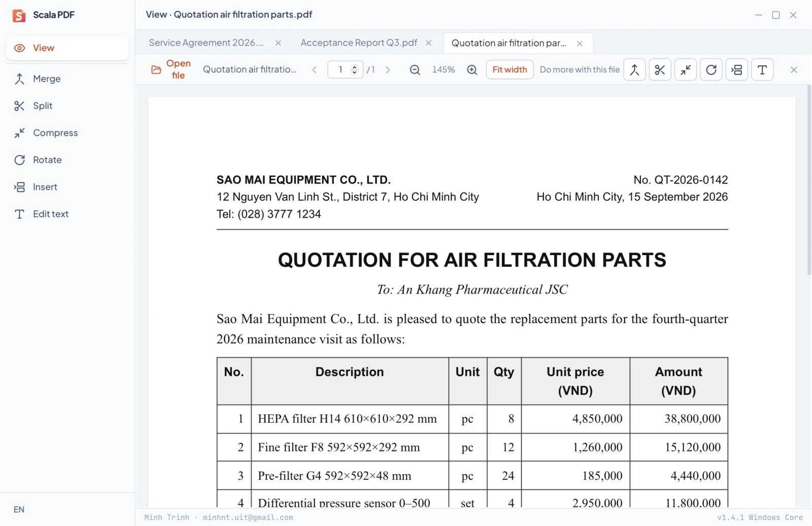Open the Split tool in sidebar
812x526 pixels.
pyautogui.click(x=67, y=106)
